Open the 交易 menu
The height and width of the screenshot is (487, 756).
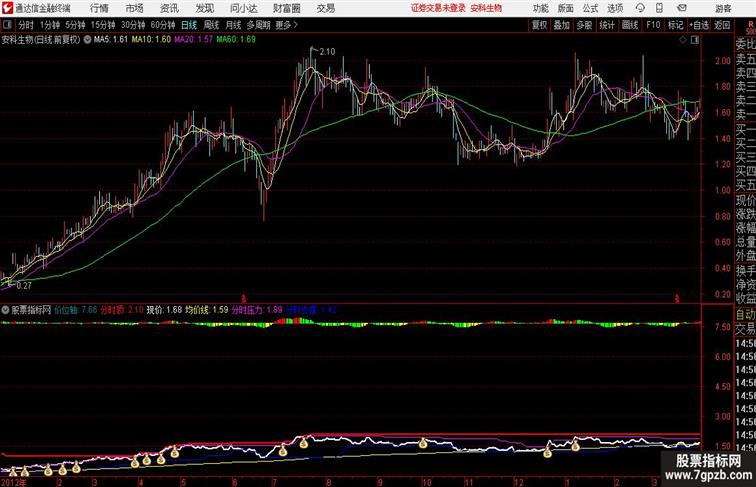click(x=325, y=8)
